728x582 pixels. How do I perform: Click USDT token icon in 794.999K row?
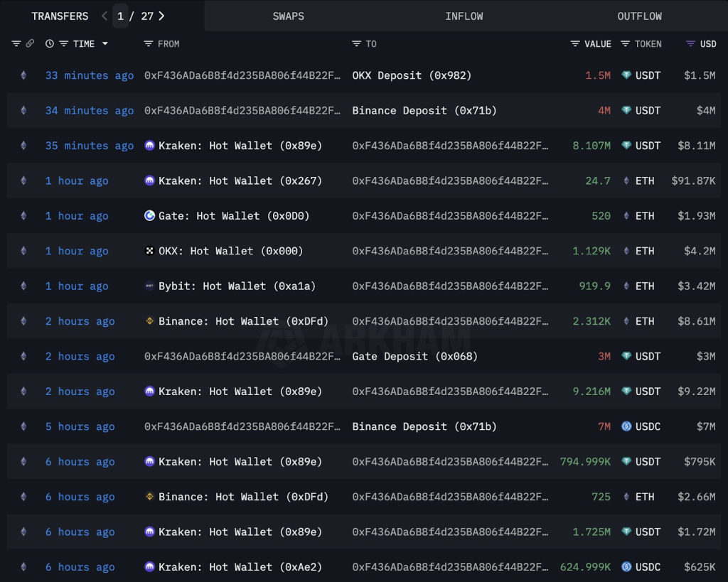(626, 462)
